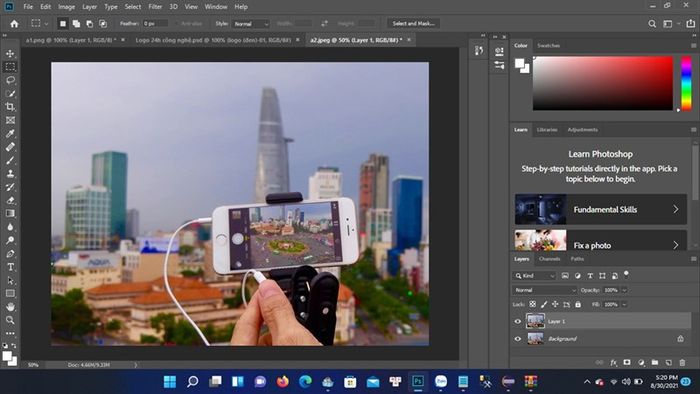Open the Style Normal dropdown in options bar
Image resolution: width=700 pixels, height=394 pixels.
tap(251, 24)
